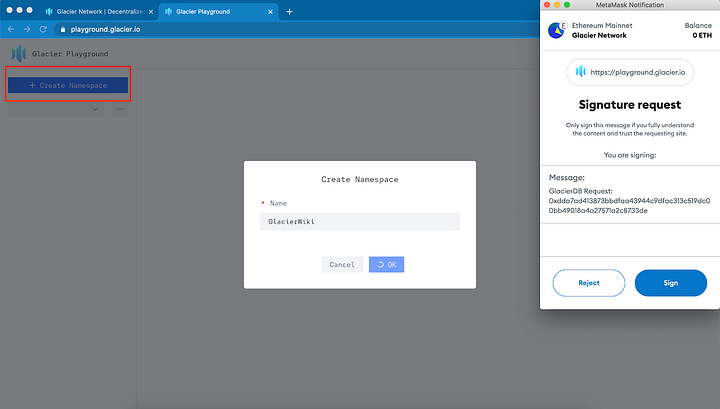Screen dimensions: 720x409
Task: Open a new browser tab with plus icon
Action: (289, 12)
